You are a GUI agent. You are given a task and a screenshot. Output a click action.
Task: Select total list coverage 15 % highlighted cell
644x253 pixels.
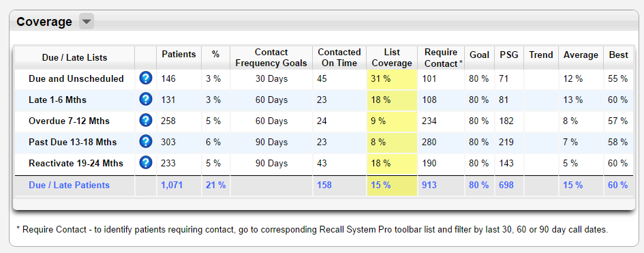(x=392, y=185)
